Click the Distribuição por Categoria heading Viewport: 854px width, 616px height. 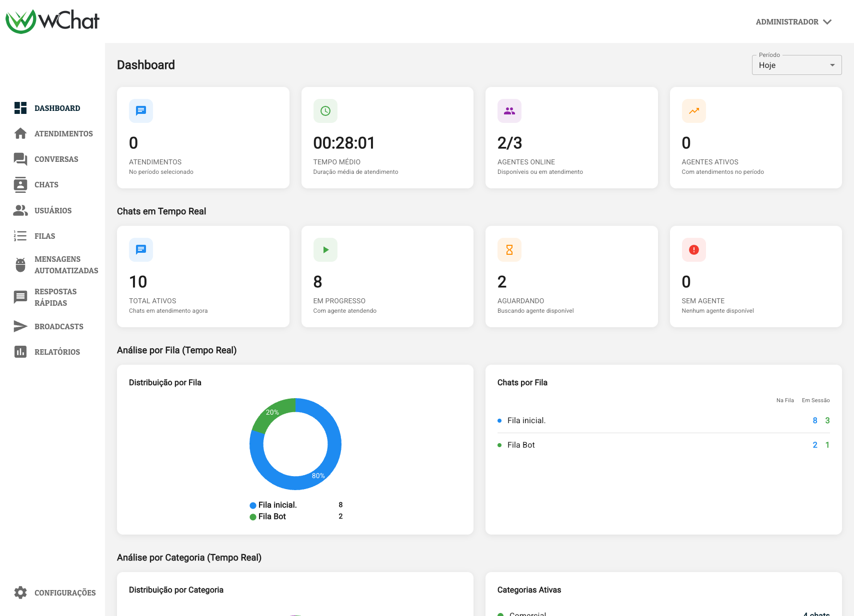click(x=176, y=590)
